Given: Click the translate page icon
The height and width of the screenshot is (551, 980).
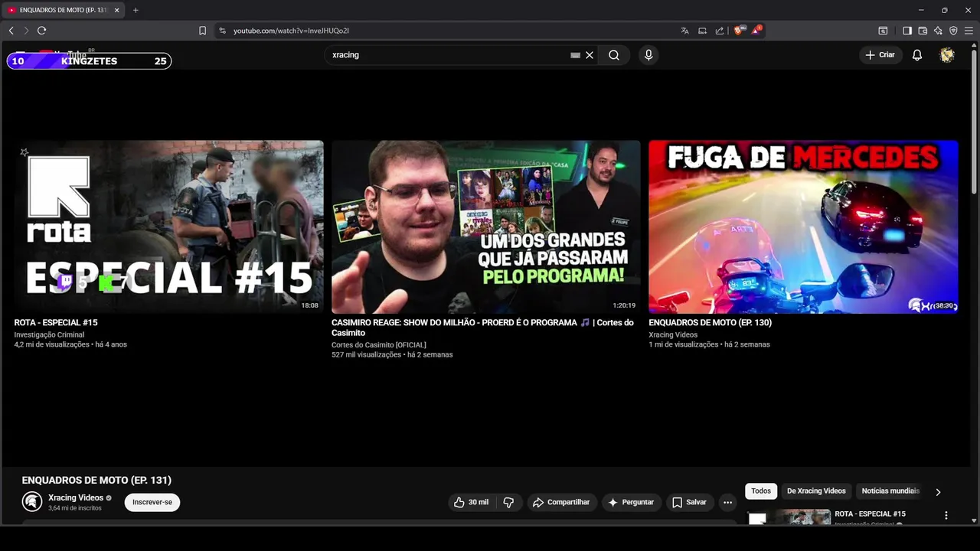Looking at the screenshot, I should click(x=684, y=31).
